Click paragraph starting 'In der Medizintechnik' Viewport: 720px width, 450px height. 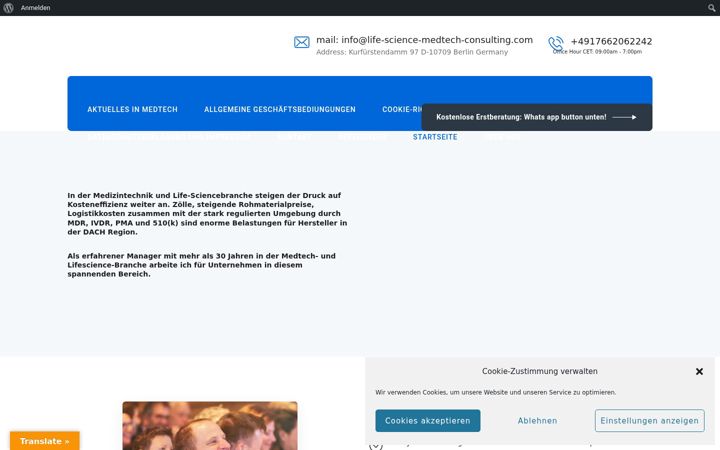pyautogui.click(x=207, y=214)
